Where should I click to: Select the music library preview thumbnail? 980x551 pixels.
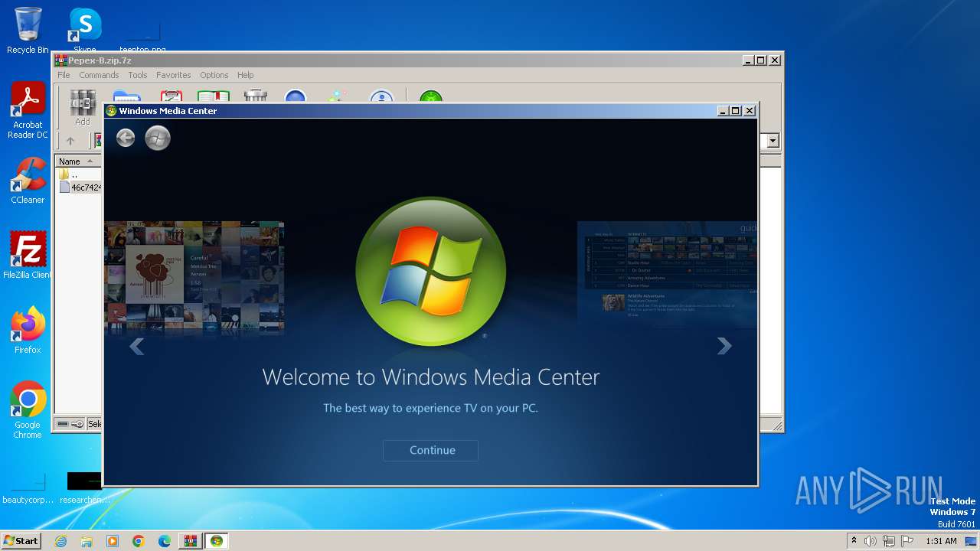[194, 279]
